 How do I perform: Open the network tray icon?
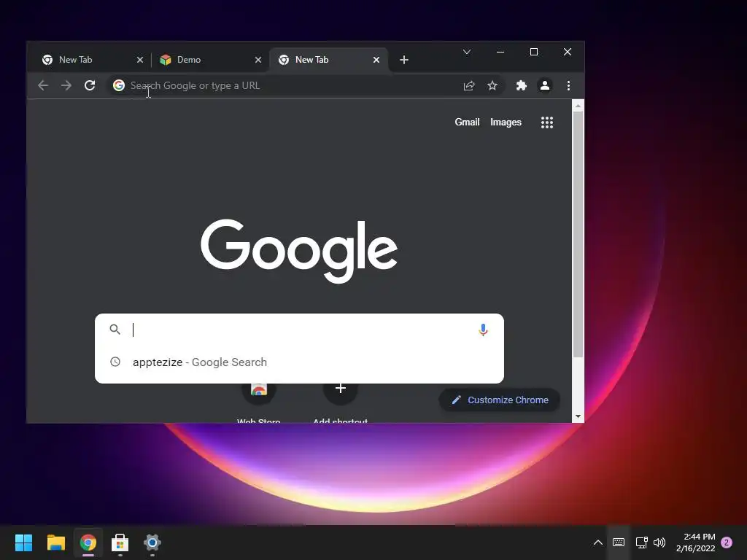642,542
